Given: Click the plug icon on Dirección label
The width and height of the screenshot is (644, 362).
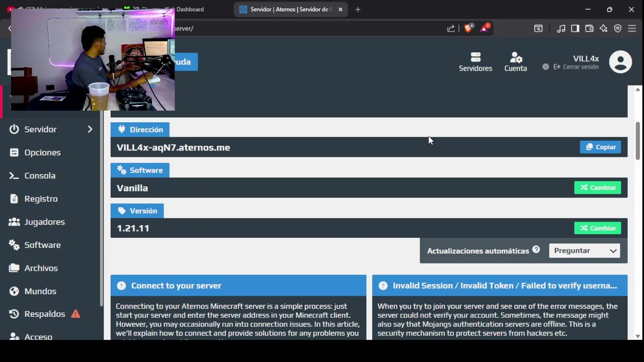Looking at the screenshot, I should tap(121, 129).
